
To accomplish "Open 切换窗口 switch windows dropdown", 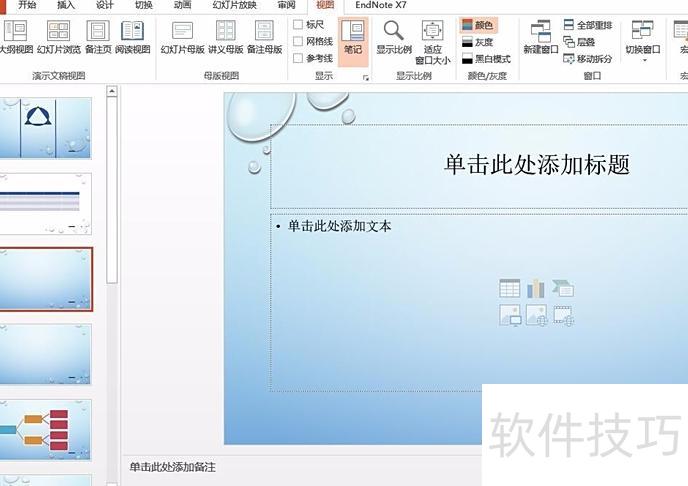I will click(x=643, y=41).
